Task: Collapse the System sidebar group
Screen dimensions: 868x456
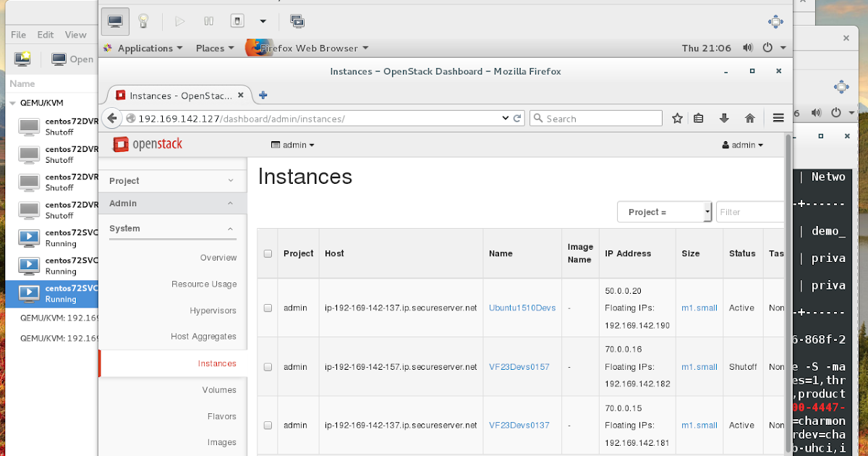Action: click(172, 228)
